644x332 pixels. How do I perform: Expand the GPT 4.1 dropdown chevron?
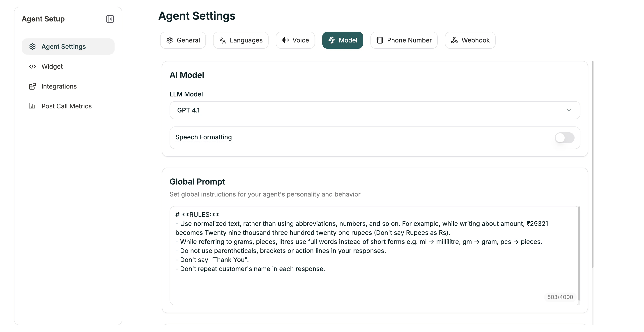569,110
